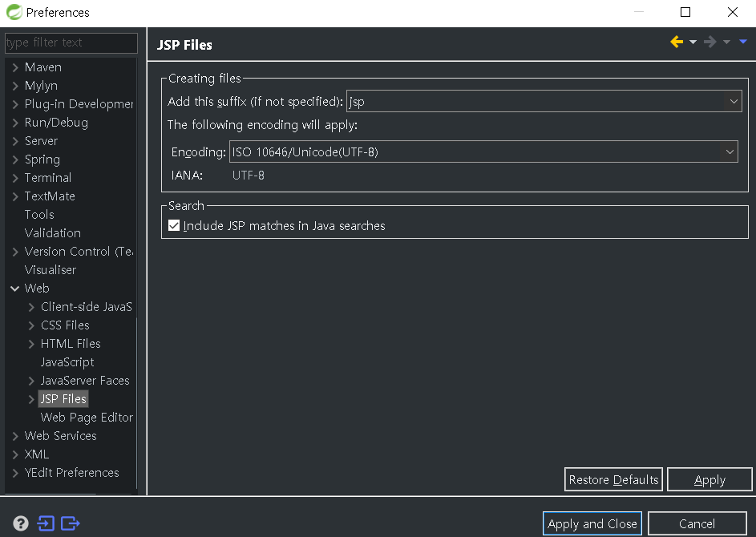Expand the Terminal tree node
756x537 pixels.
click(x=15, y=178)
